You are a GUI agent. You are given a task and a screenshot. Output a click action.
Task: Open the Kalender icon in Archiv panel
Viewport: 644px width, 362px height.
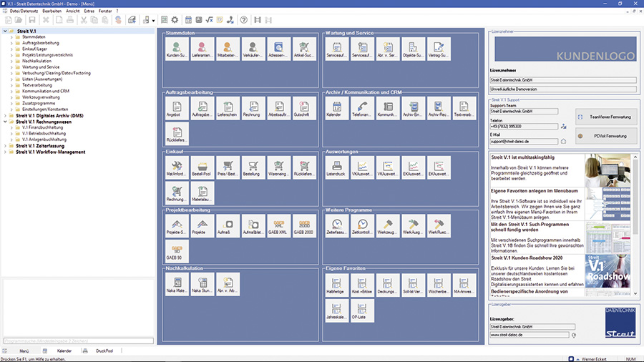coord(337,108)
